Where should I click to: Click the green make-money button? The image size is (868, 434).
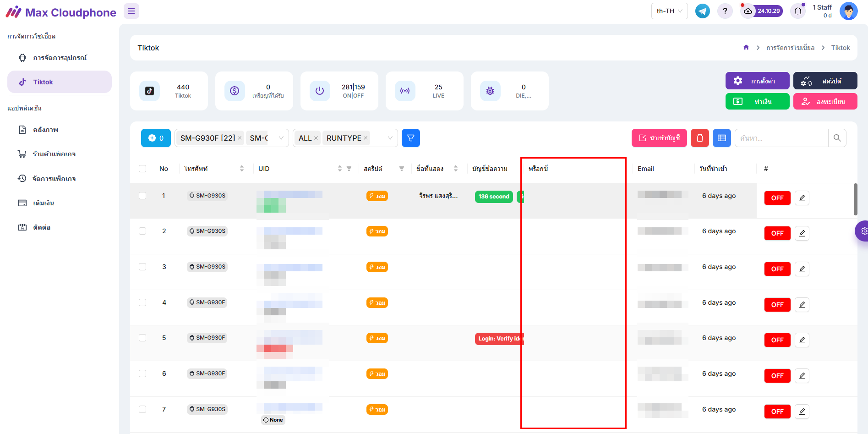[x=757, y=101]
